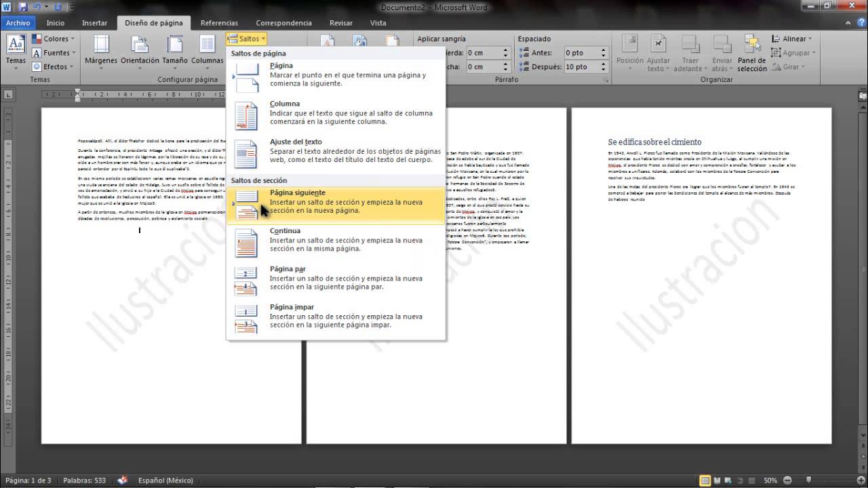Select Continua section break
This screenshot has height=488, width=868.
[336, 244]
